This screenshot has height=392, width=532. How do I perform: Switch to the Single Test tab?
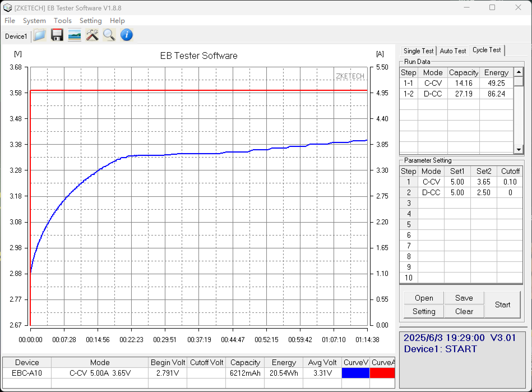(418, 51)
